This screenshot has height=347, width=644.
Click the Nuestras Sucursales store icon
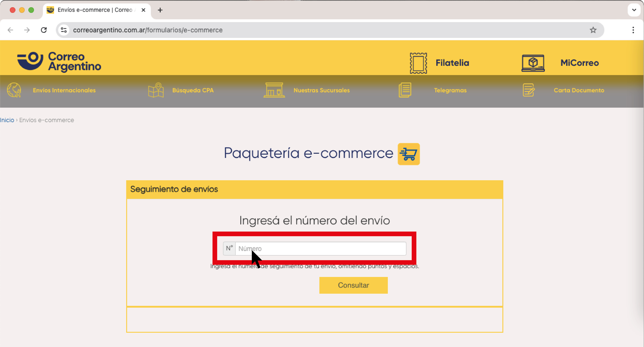pyautogui.click(x=274, y=90)
